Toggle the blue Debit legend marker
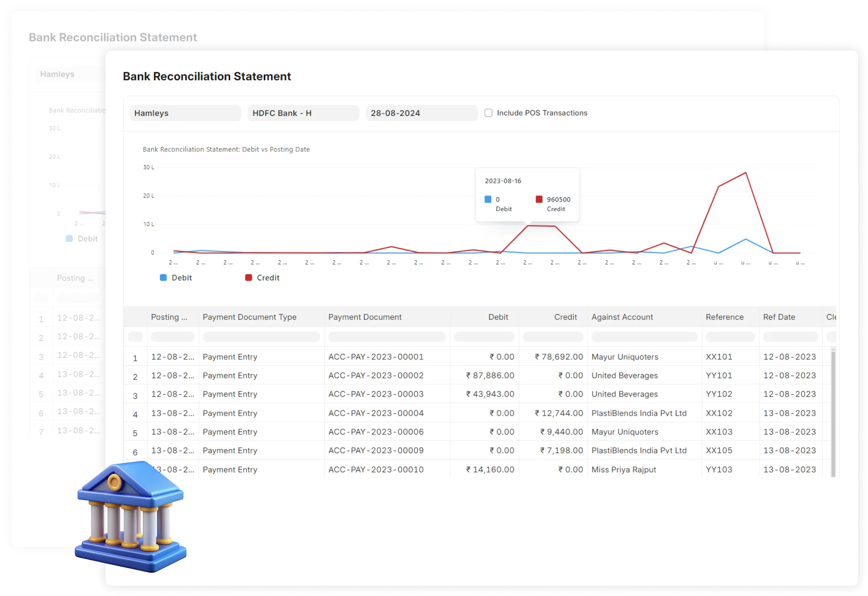Viewport: 868px width, 596px height. [163, 278]
